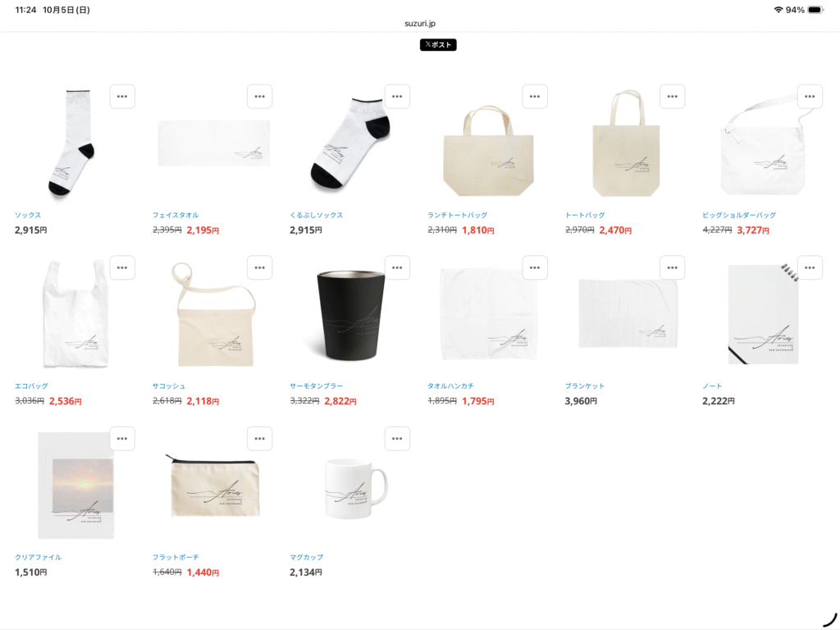This screenshot has height=630, width=840.
Task: Tap the suzuri.jp address bar
Action: pos(420,24)
